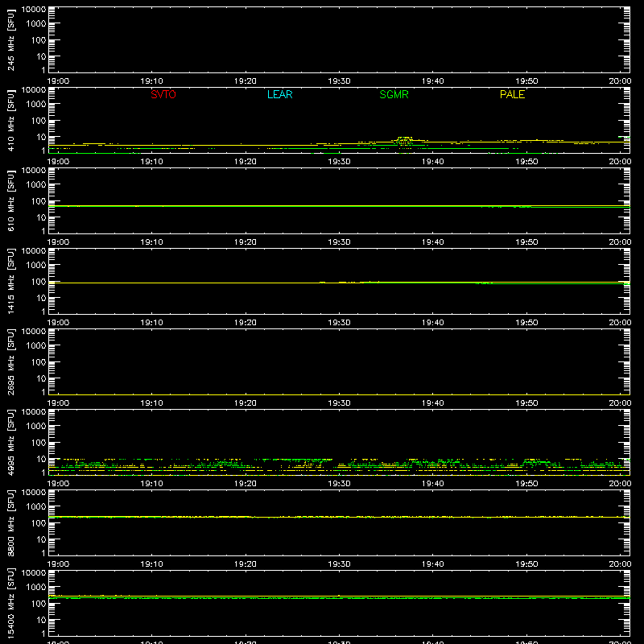The width and height of the screenshot is (644, 644).
Task: Select the '8800 MHz [SFU]' axis title
Action: point(10,522)
